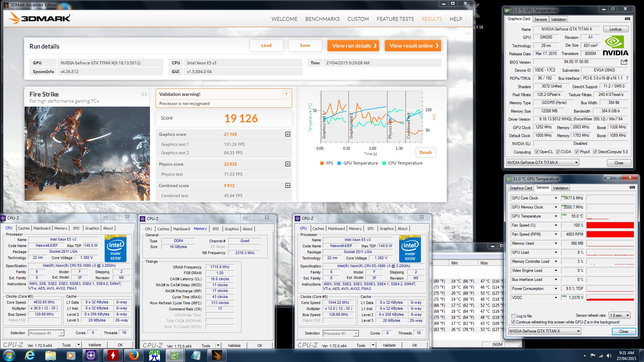The image size is (644, 362).
Task: Switch to CPU-Z via its purple taskbar icon
Action: tap(91, 355)
